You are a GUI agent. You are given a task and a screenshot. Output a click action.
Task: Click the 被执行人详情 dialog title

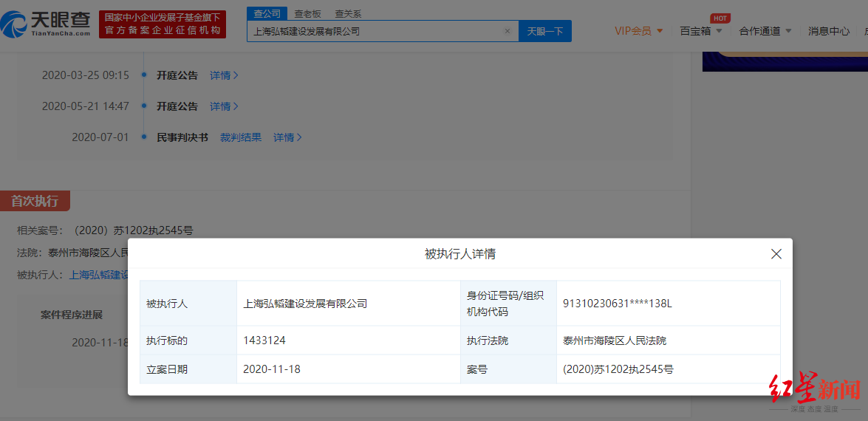460,254
